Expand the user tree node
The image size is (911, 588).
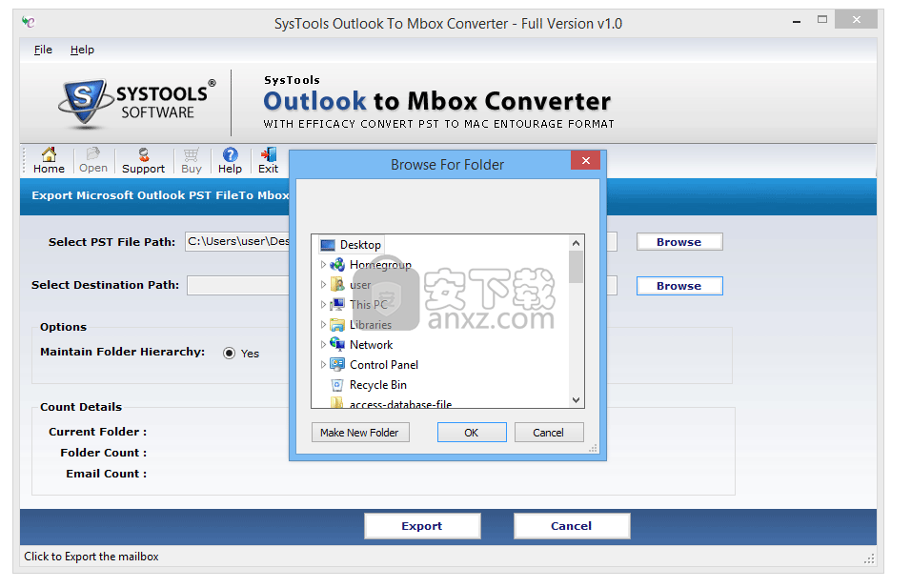(323, 285)
